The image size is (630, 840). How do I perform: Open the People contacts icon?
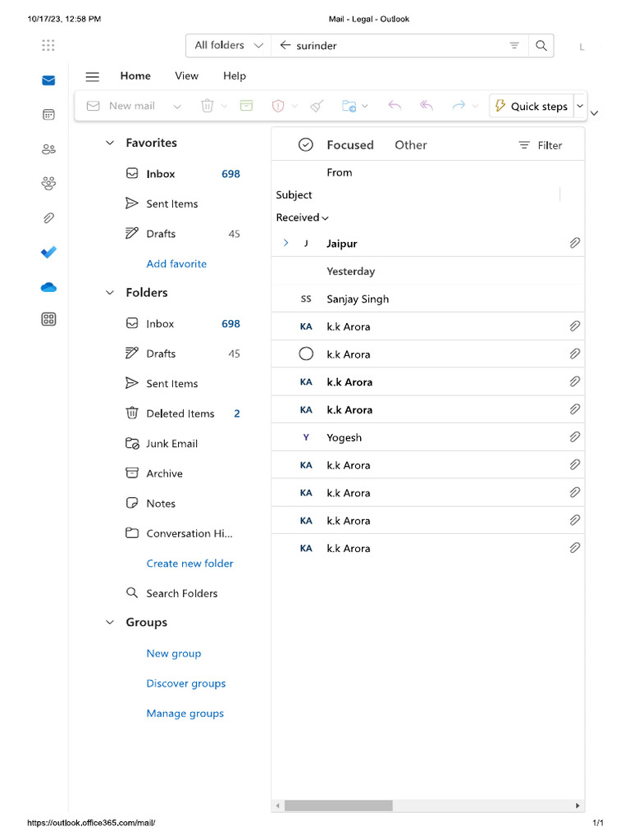coord(48,149)
